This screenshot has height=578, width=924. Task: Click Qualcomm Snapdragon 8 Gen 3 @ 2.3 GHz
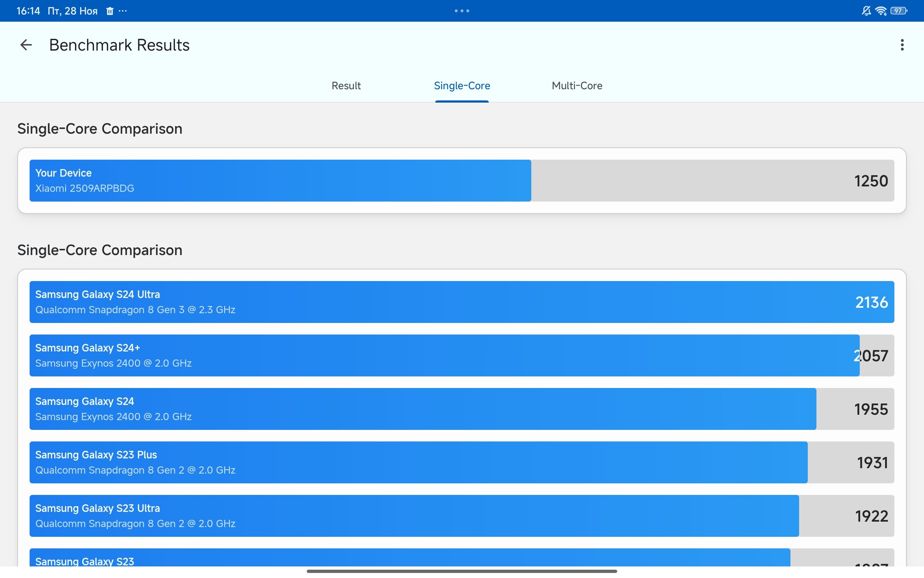pos(135,310)
